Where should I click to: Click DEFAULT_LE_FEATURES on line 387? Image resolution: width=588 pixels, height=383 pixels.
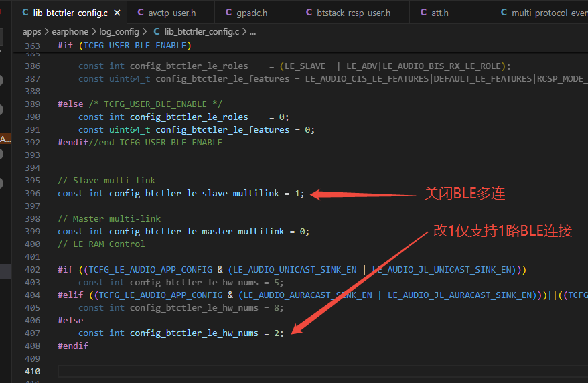click(x=483, y=79)
